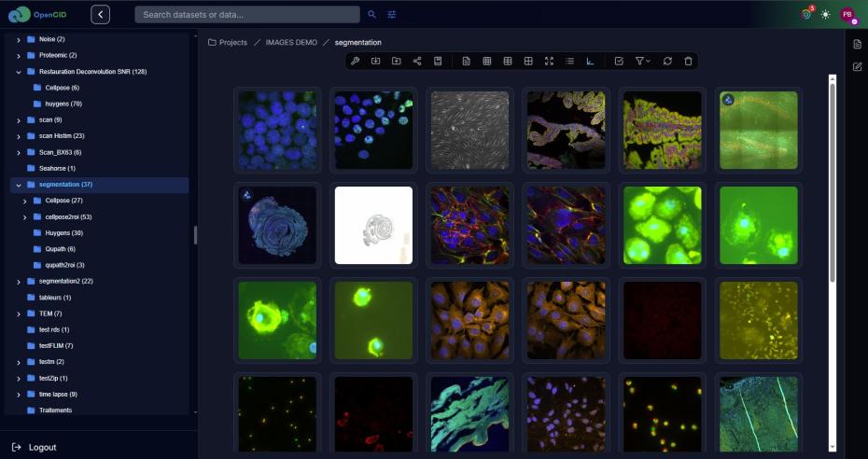The image size is (868, 459).
Task: Click the wrench tools icon in toolbar
Action: [356, 61]
